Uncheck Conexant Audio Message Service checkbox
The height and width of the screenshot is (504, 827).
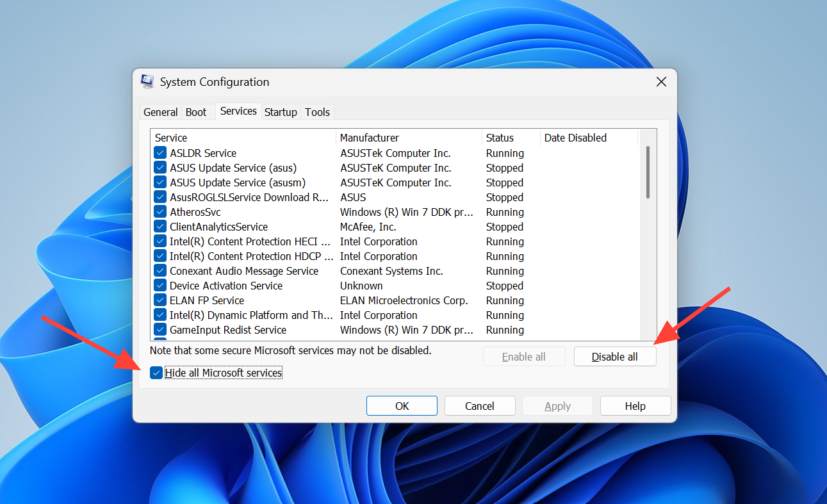[x=160, y=271]
